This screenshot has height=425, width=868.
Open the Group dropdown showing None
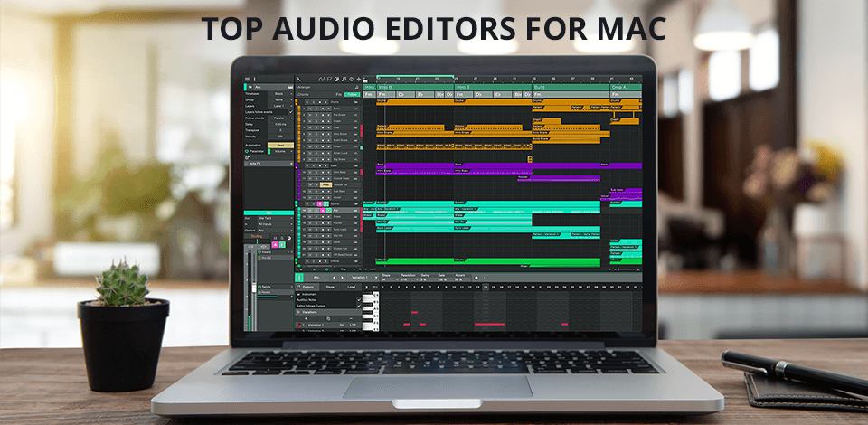click(280, 99)
